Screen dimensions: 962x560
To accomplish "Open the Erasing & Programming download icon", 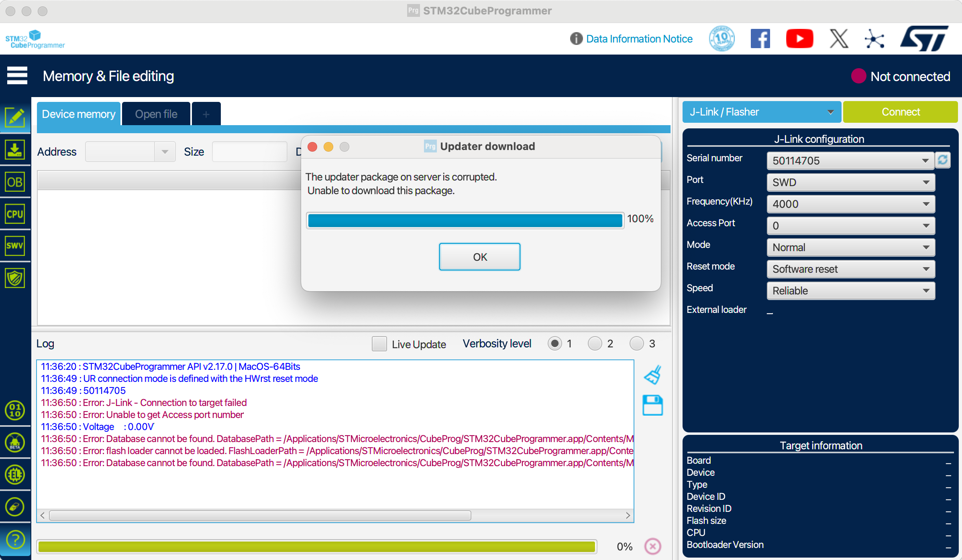I will pos(15,150).
